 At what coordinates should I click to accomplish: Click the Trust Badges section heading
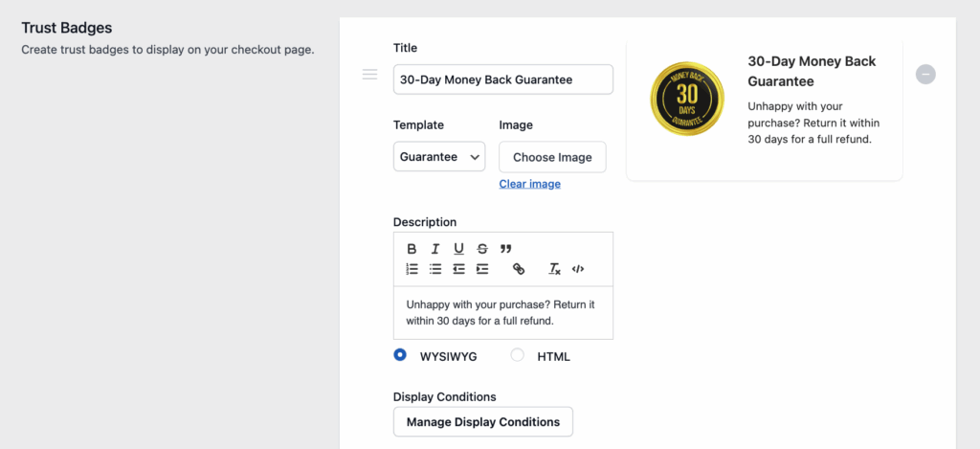(x=67, y=28)
